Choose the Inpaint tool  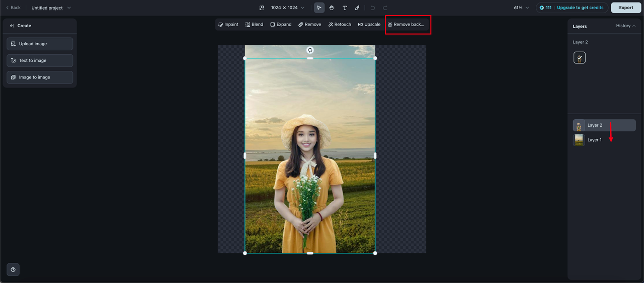coord(228,24)
